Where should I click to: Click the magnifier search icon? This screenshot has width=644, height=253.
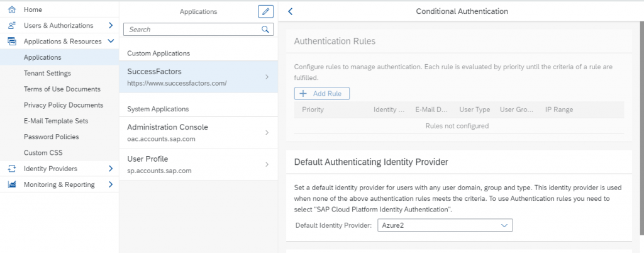[x=265, y=29]
